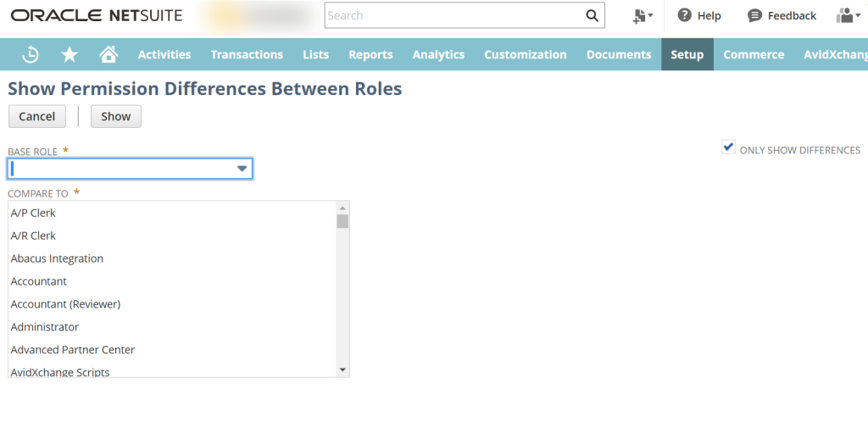
Task: Select Accountant (Reviewer) role in list
Action: click(65, 303)
